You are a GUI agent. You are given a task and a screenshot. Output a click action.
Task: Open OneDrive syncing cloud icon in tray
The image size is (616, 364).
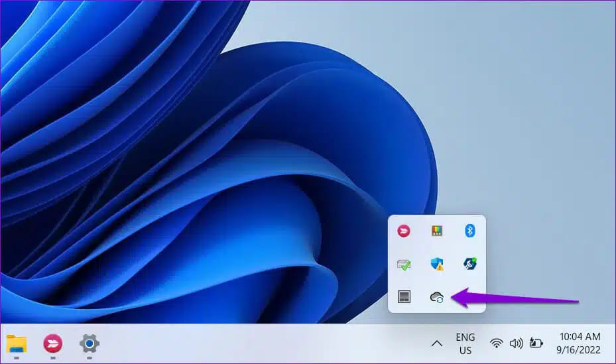click(x=436, y=297)
